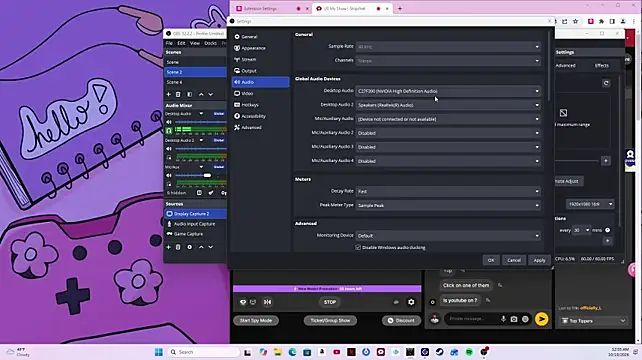Mute Desktop Audio 2 in Audio Mixer
Screen dimensions: 642x360
[169, 149]
